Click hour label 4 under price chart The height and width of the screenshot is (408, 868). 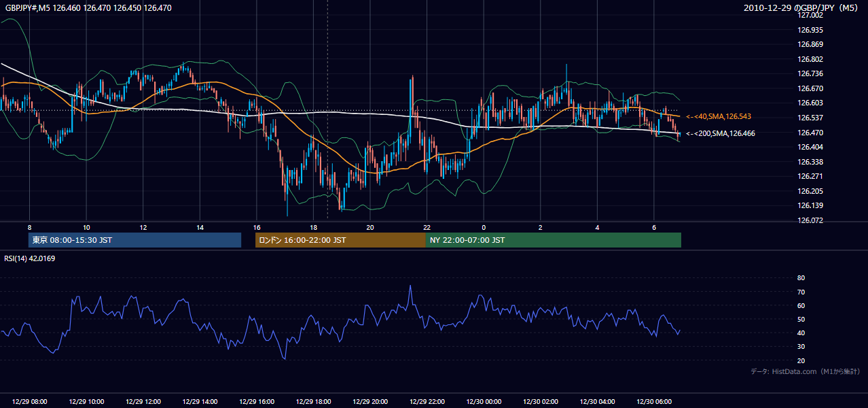pos(597,227)
